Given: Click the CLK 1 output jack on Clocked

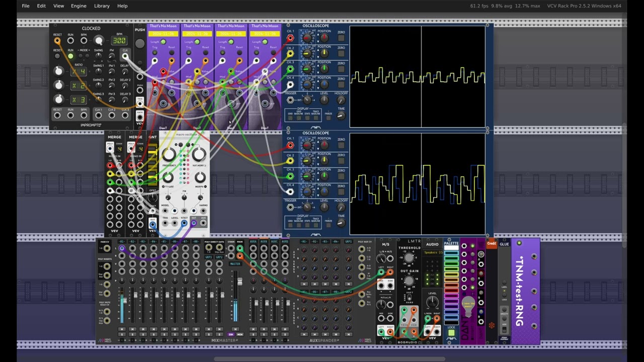Looking at the screenshot, I should tap(99, 116).
